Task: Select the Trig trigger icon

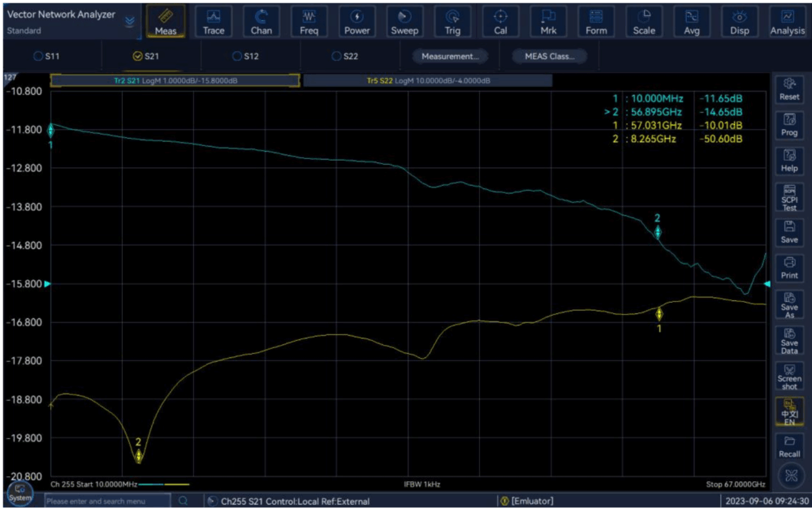Action: tap(452, 22)
